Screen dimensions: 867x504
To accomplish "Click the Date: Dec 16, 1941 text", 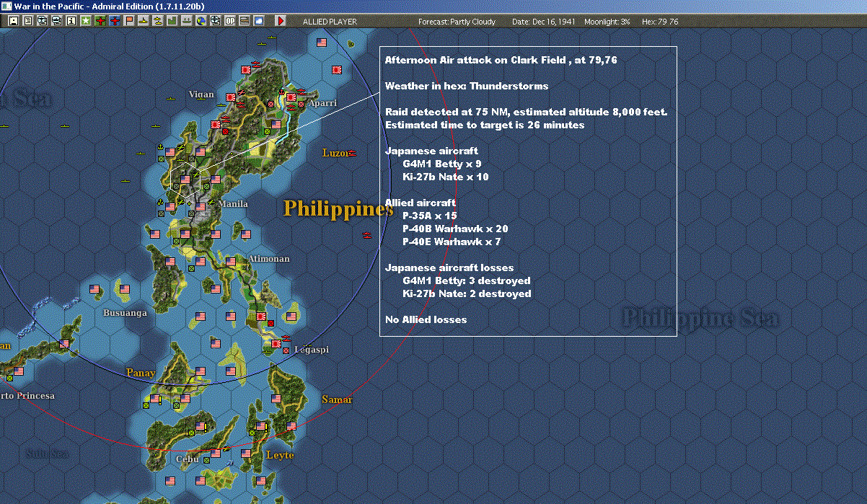I will [543, 22].
